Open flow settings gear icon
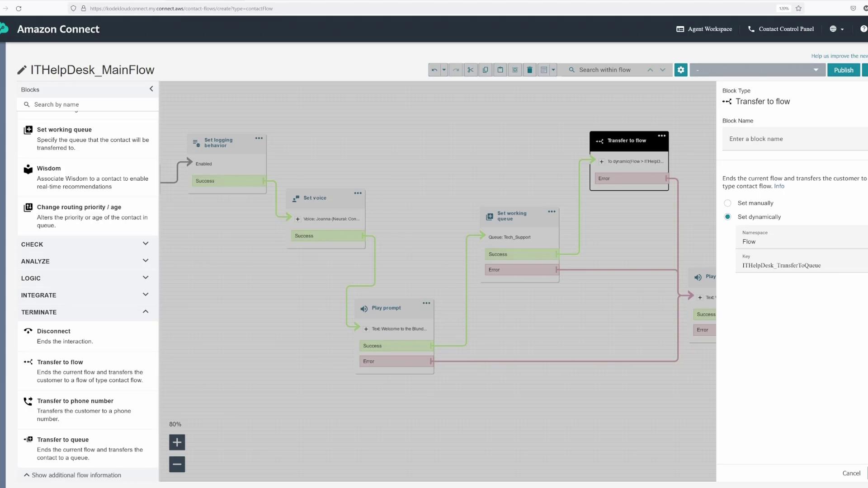The width and height of the screenshot is (868, 488). 680,70
